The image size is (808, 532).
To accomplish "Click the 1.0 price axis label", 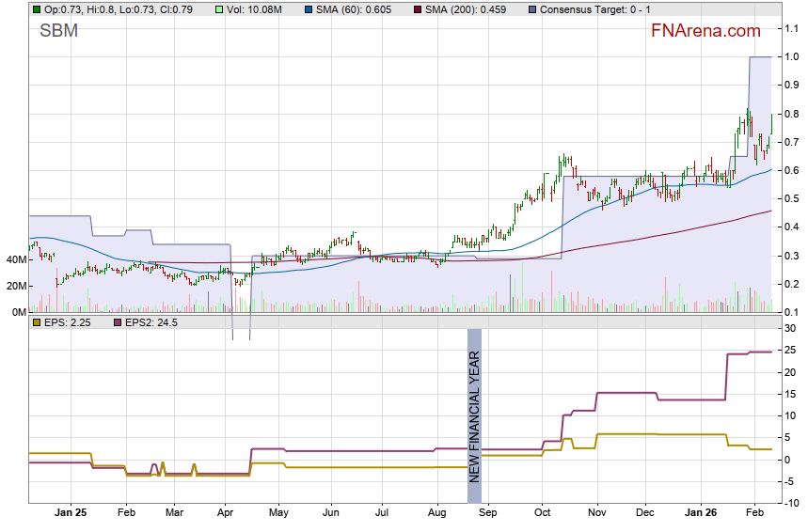I will click(792, 57).
